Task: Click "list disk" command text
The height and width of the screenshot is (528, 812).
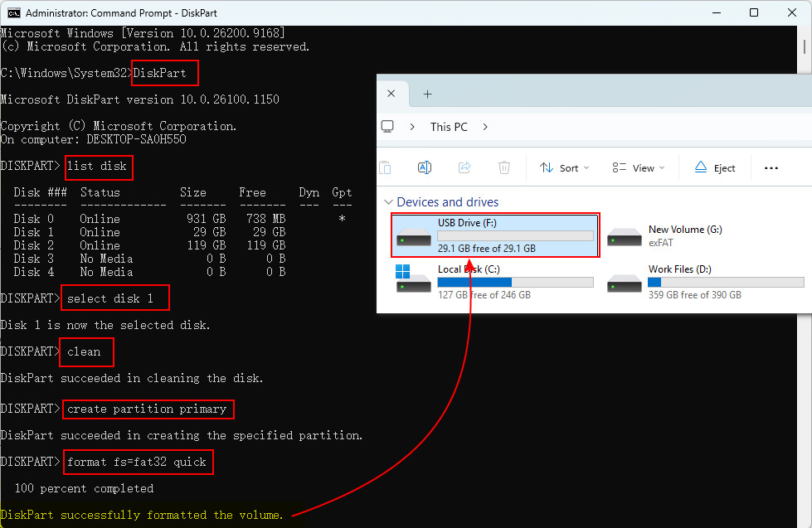Action: [x=97, y=166]
